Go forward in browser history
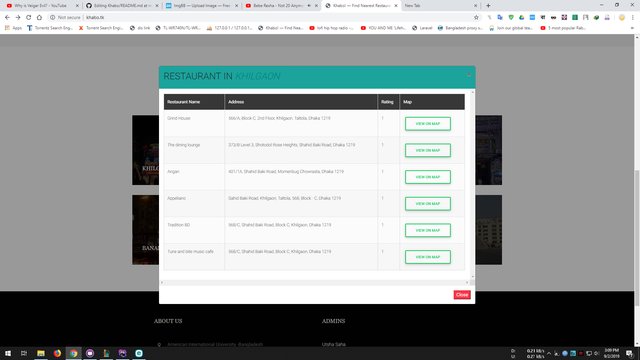The height and width of the screenshot is (360, 640). click(18, 18)
